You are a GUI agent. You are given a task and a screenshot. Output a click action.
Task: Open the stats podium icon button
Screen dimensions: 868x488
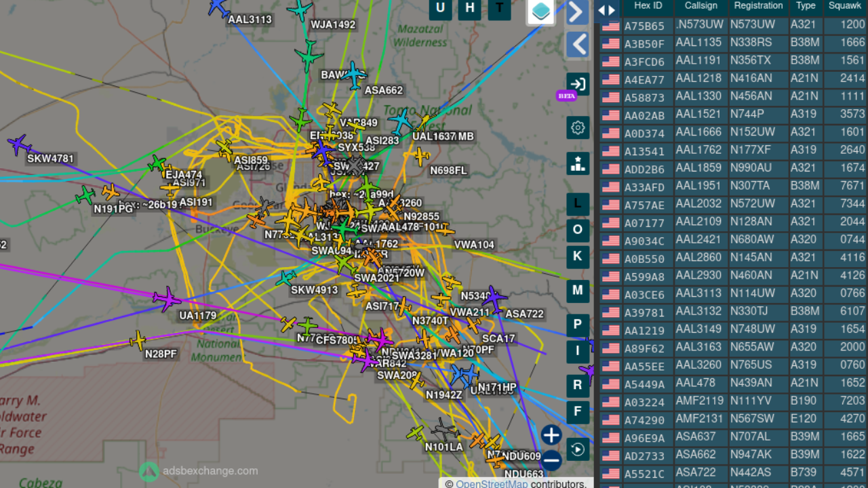click(x=578, y=163)
